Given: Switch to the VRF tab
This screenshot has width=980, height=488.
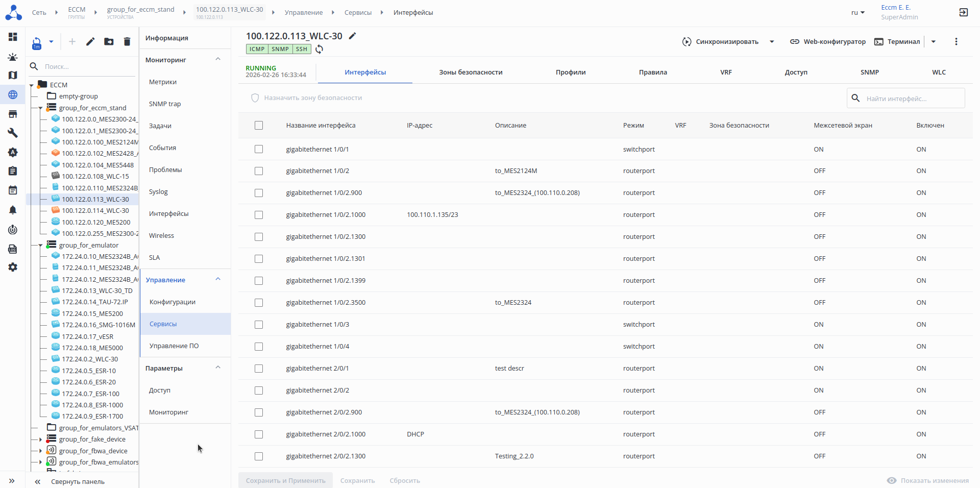Looking at the screenshot, I should (x=726, y=72).
